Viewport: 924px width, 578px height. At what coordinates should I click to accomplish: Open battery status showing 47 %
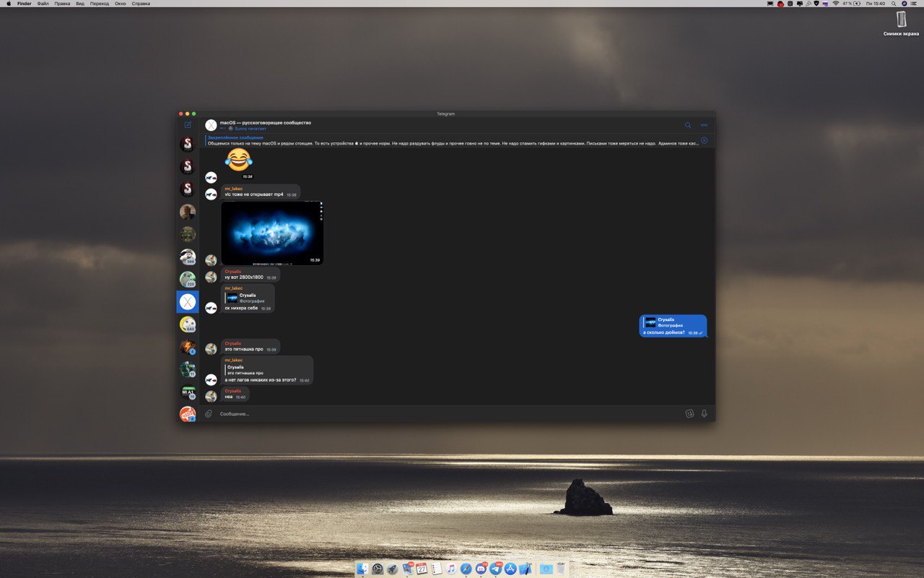851,4
